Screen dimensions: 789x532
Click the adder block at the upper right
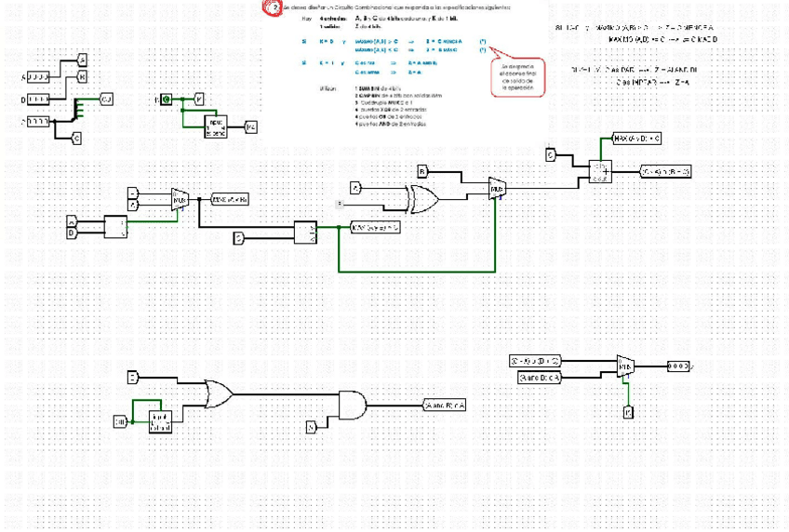[x=600, y=171]
